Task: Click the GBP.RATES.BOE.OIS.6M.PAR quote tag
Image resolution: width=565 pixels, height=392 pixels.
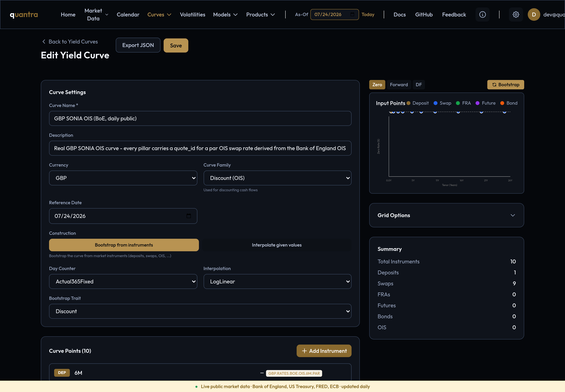Action: pyautogui.click(x=294, y=373)
